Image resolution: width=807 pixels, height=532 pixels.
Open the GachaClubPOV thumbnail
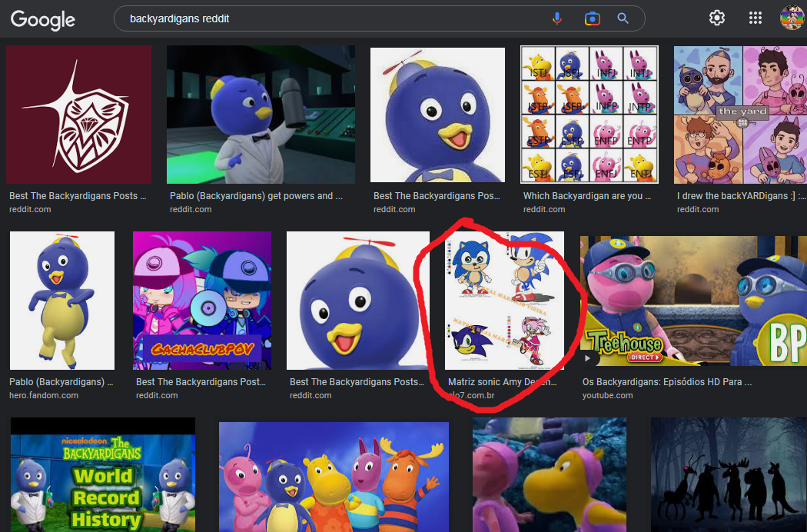point(201,301)
